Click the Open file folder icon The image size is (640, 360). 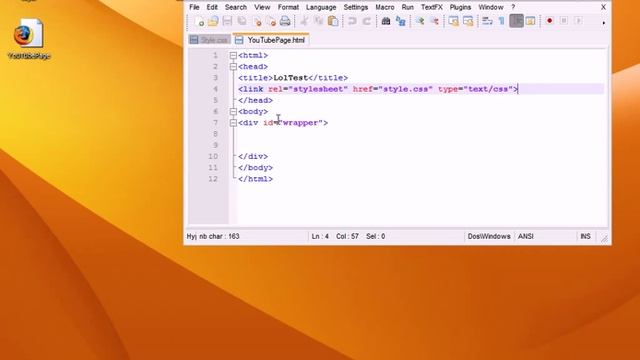tap(213, 21)
